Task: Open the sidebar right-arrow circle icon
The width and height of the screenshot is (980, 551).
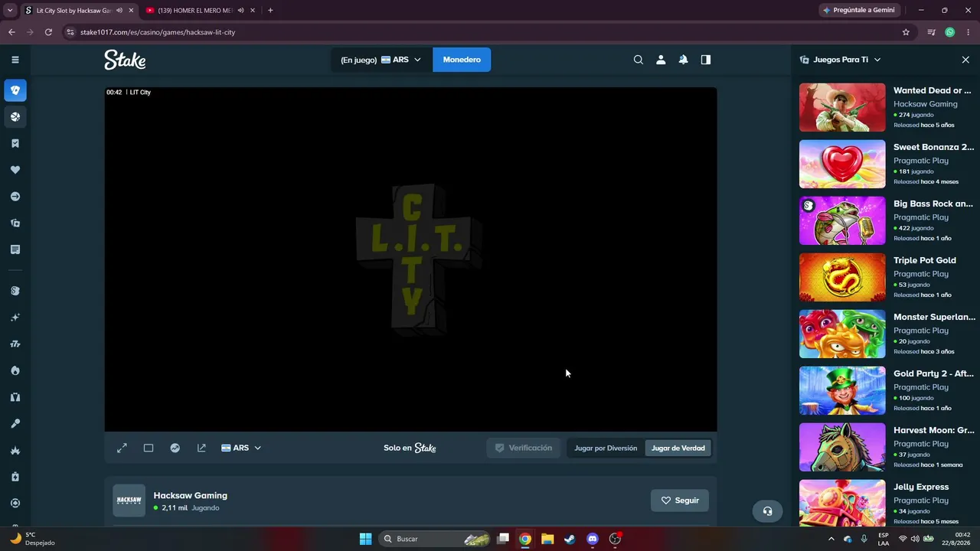Action: [15, 197]
